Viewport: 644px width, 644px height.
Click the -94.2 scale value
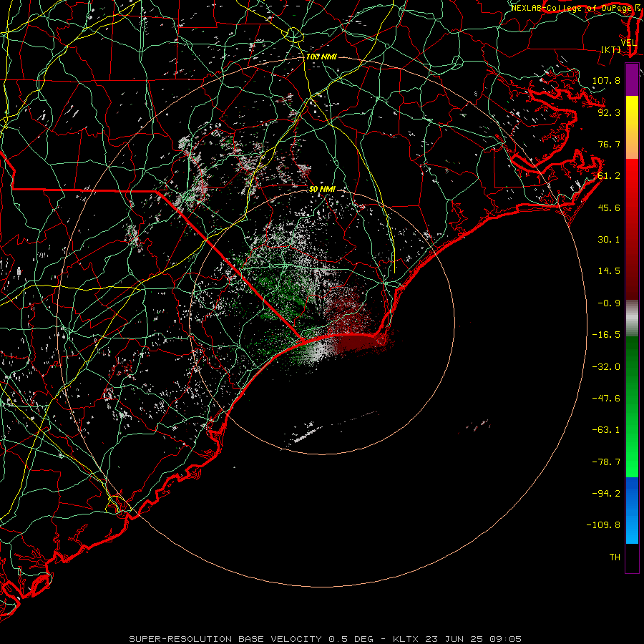click(x=606, y=493)
